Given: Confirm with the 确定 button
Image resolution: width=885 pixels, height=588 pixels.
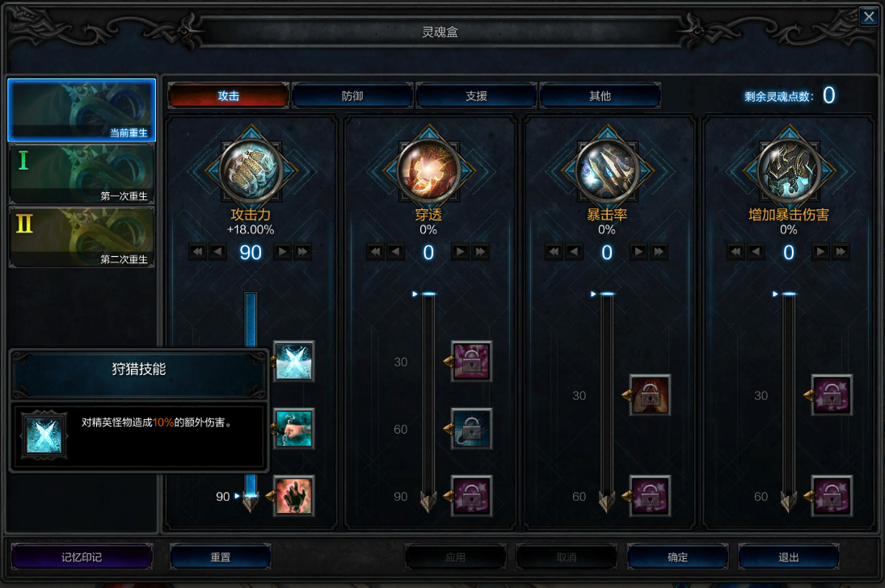Looking at the screenshot, I should point(677,557).
